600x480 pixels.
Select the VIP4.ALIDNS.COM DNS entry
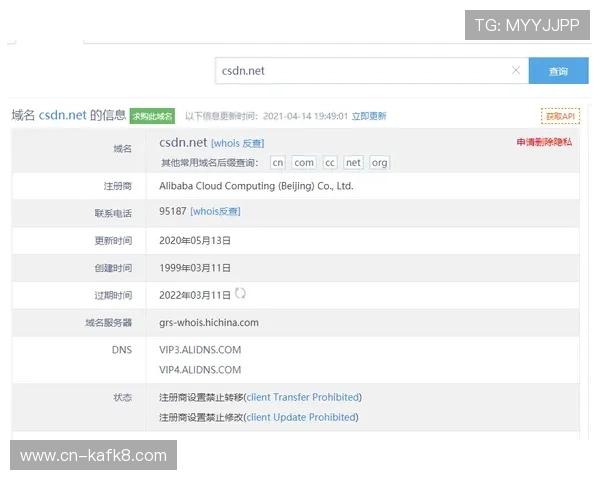(x=200, y=370)
